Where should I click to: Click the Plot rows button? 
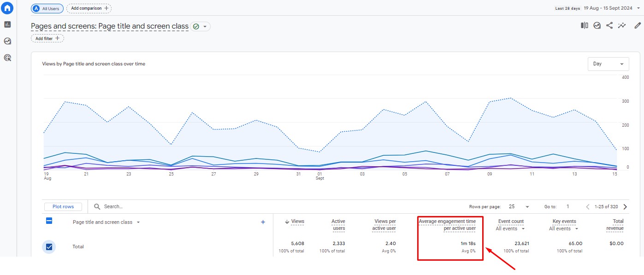point(63,207)
